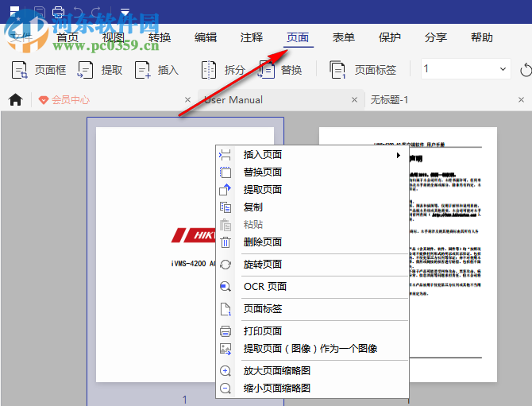Close the 会员中心 tab
The image size is (532, 406).
(x=187, y=100)
